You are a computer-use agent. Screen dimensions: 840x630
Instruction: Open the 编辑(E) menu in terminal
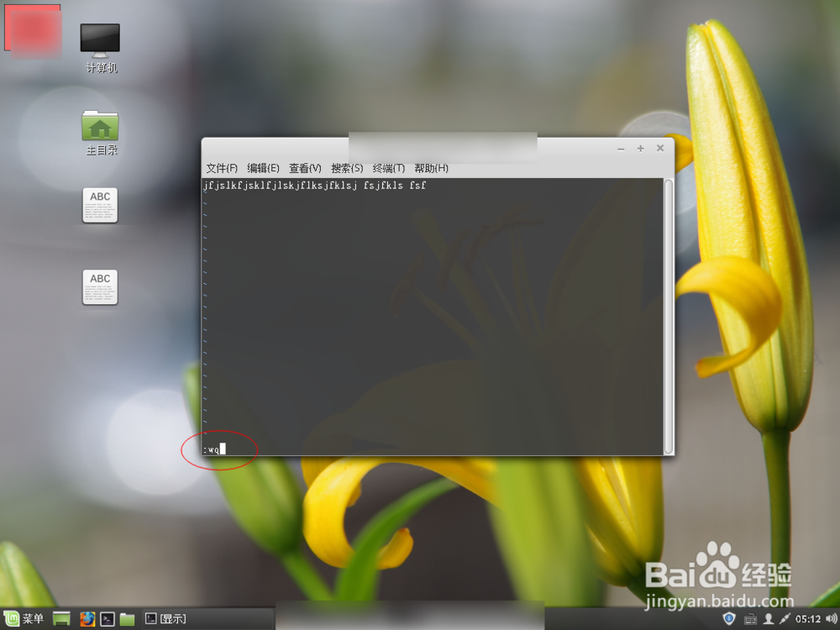point(263,168)
